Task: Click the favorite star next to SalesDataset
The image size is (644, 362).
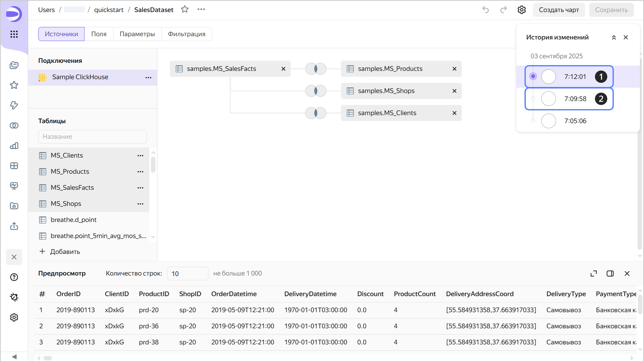Action: [185, 10]
